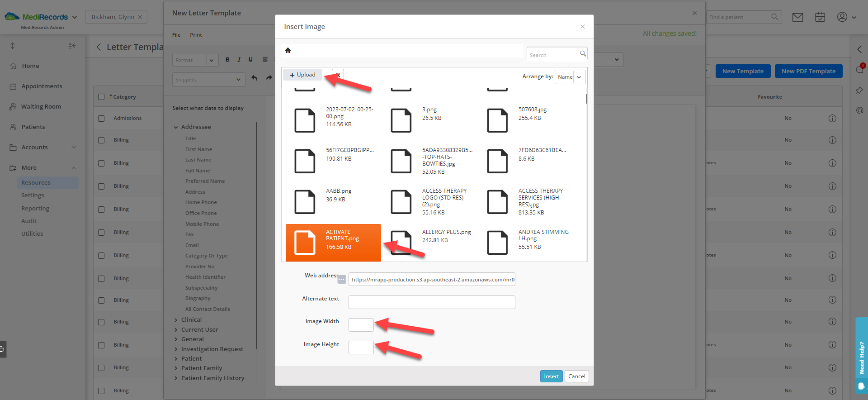
Task: Select the Preferred Name field item
Action: [x=205, y=181]
